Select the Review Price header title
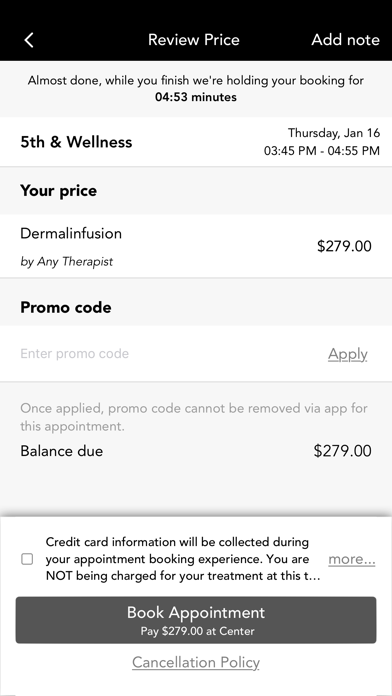 pyautogui.click(x=194, y=40)
